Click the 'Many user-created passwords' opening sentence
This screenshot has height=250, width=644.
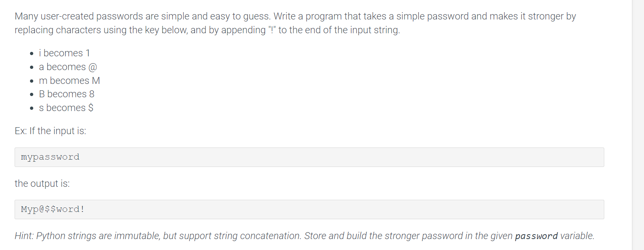pyautogui.click(x=143, y=16)
